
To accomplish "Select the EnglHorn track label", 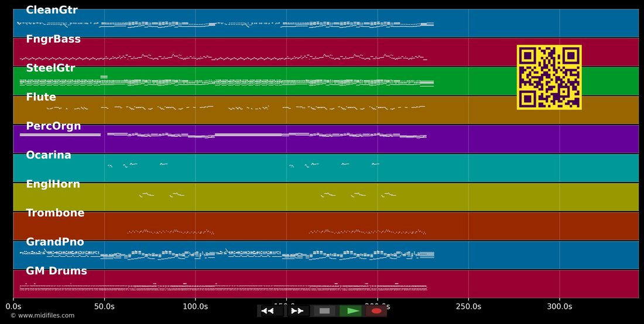I will [x=53, y=184].
